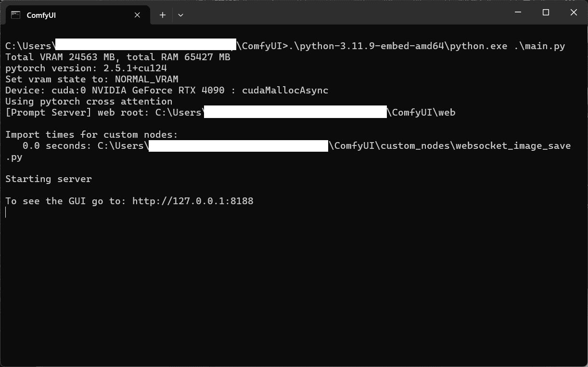Screen dimensions: 588x367
Task: Click the 'Starting server' output line
Action: point(48,179)
